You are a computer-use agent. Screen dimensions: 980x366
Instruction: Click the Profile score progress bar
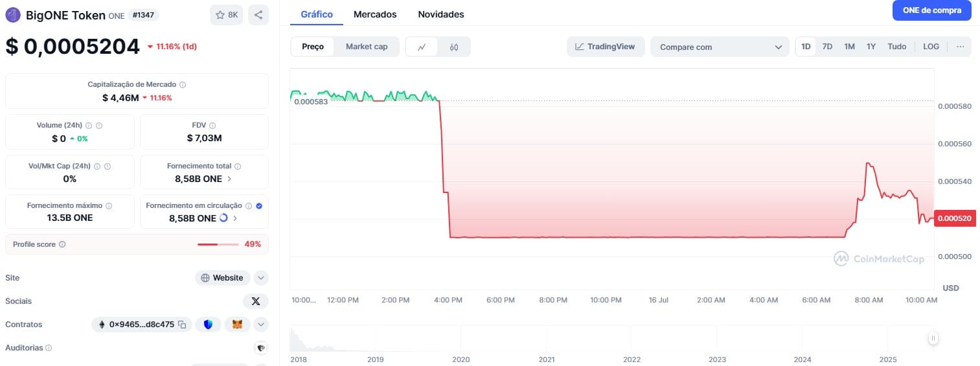coord(218,244)
